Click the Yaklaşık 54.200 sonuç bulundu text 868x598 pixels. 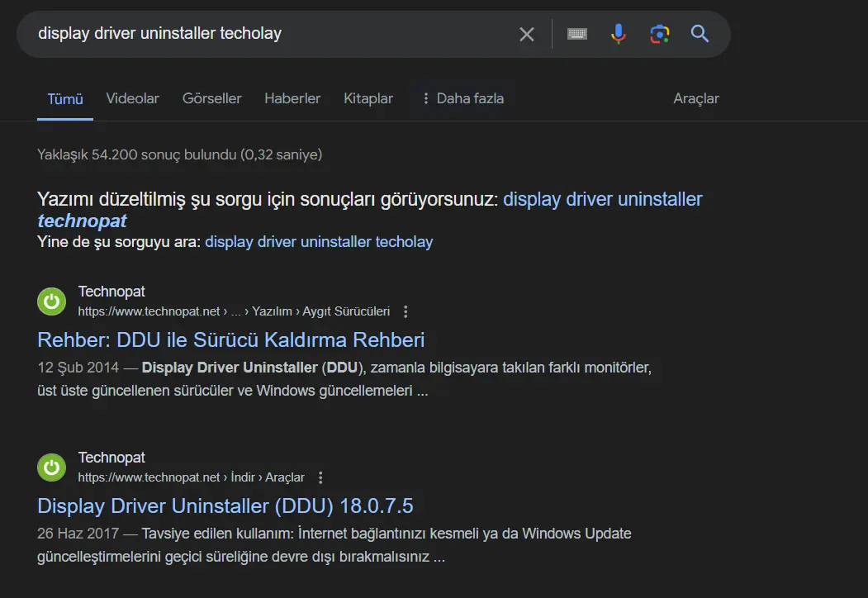pos(179,154)
